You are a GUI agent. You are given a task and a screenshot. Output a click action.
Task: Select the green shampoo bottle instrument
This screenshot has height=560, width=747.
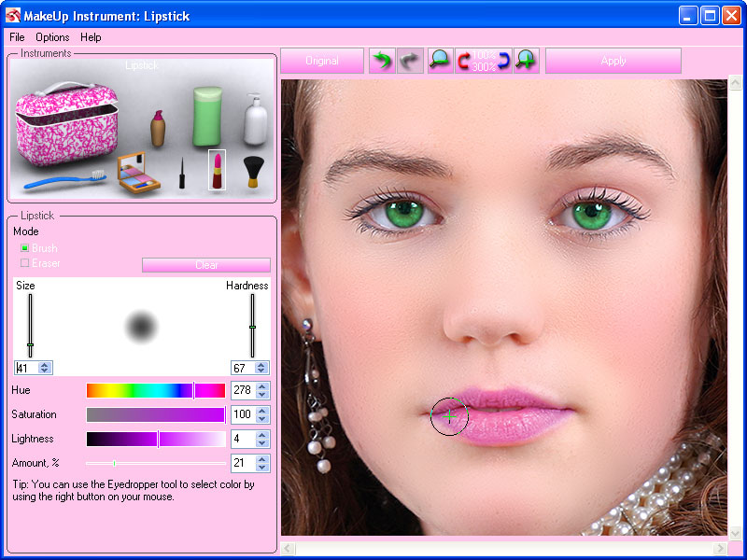[x=205, y=118]
